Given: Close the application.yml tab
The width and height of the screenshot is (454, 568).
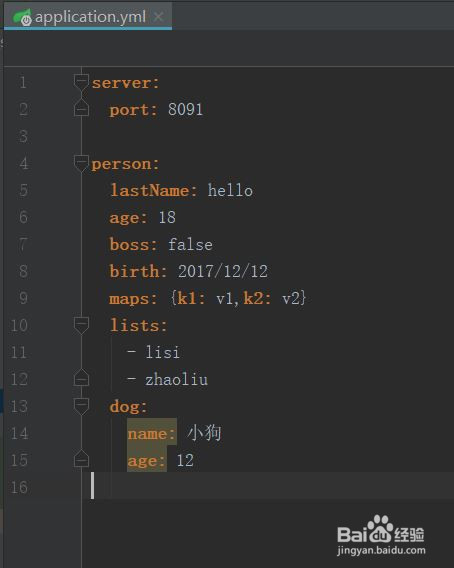Looking at the screenshot, I should (x=158, y=17).
